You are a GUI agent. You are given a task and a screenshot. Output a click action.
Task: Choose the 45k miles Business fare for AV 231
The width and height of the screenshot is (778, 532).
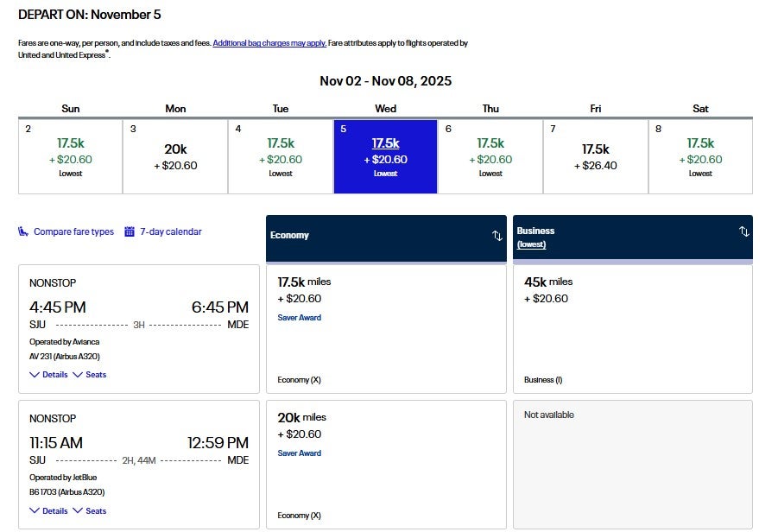pyautogui.click(x=633, y=329)
